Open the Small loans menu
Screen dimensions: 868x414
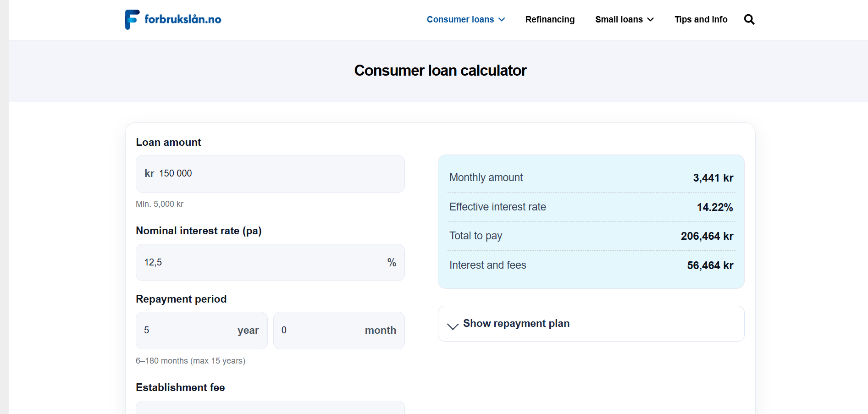click(619, 19)
